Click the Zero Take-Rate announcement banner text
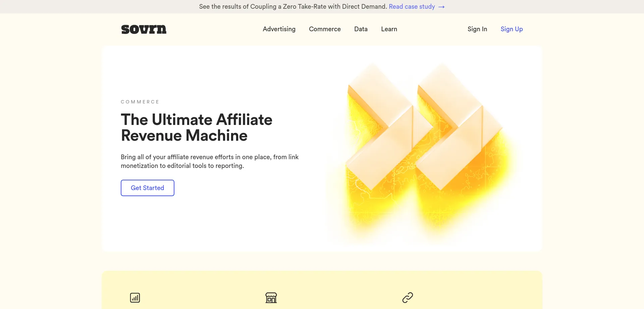The height and width of the screenshot is (309, 644). tap(293, 7)
